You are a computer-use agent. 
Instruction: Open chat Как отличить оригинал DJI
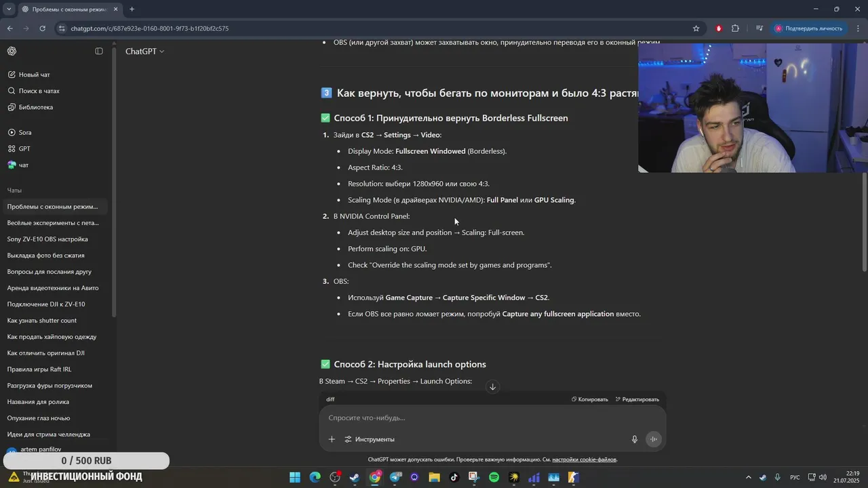[46, 353]
